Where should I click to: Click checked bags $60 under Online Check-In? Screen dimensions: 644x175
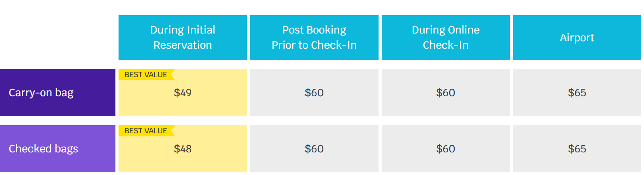(446, 149)
